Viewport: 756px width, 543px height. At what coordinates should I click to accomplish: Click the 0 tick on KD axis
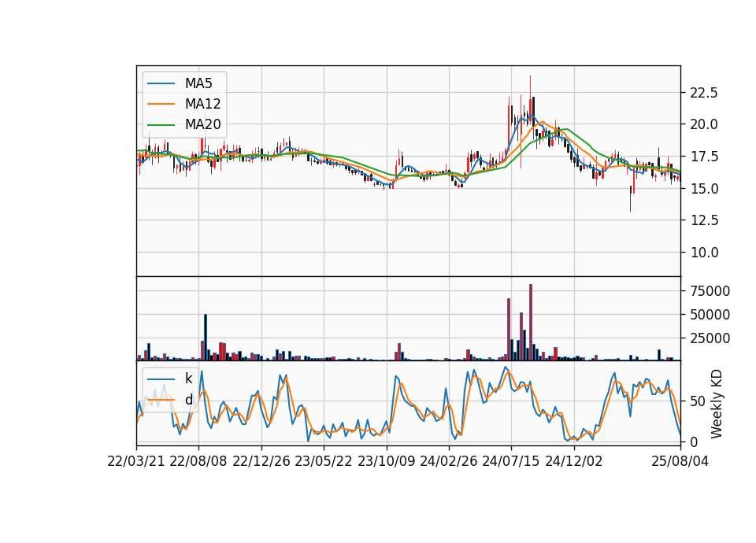pyautogui.click(x=694, y=441)
